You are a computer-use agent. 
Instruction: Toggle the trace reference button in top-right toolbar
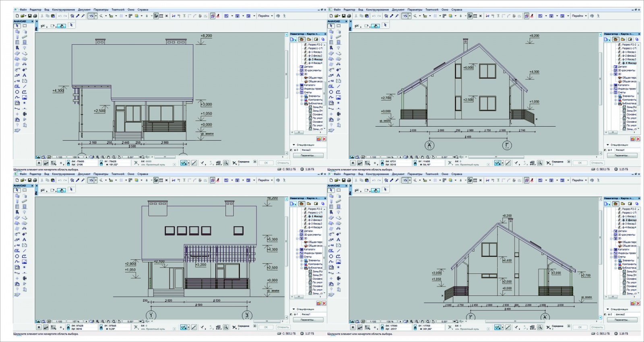point(526,16)
